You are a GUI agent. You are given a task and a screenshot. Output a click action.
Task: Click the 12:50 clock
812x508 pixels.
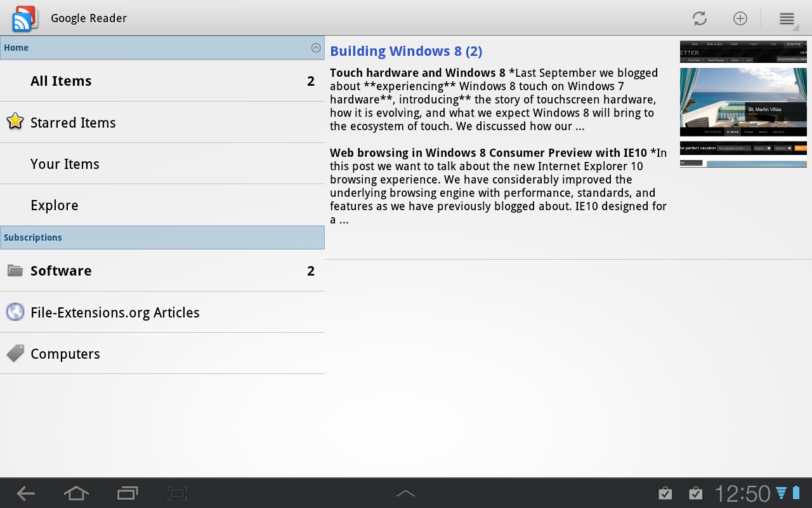click(742, 493)
